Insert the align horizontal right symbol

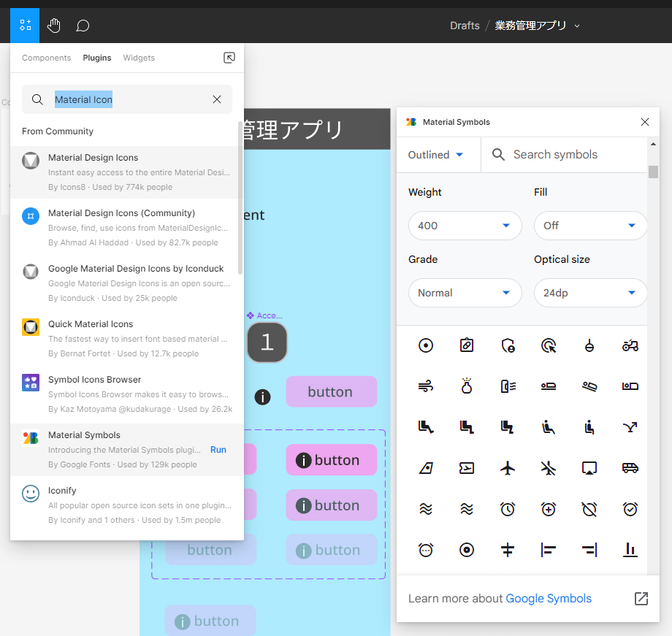coord(589,550)
